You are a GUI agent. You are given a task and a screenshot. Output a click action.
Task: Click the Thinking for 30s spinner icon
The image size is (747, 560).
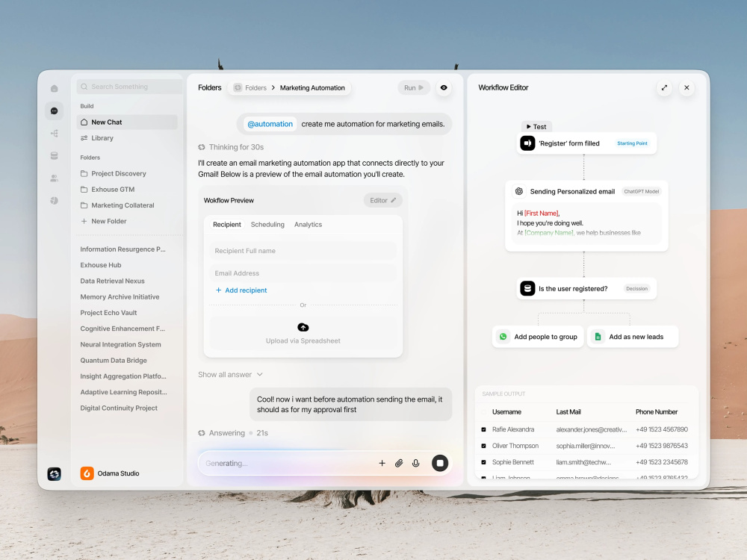pos(202,147)
